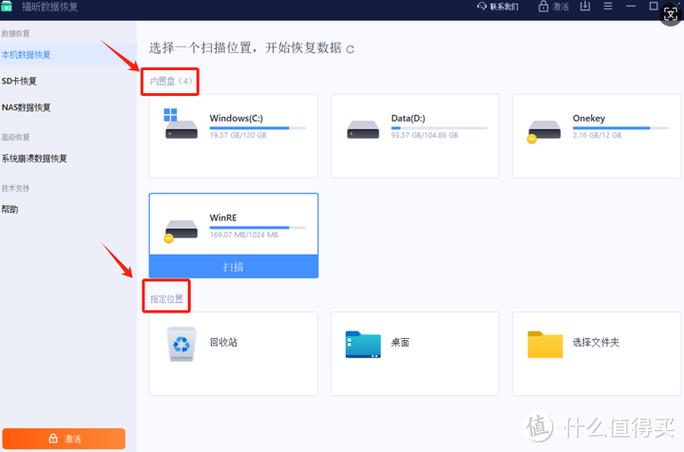Open the 联系我们 contact support option

498,7
